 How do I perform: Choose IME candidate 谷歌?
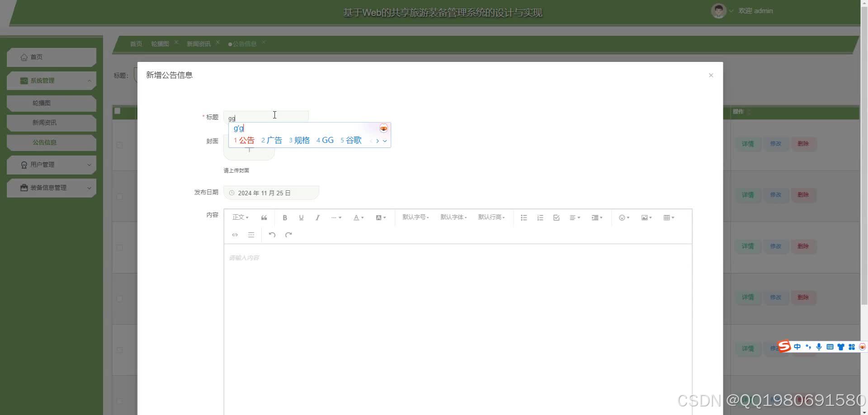[x=351, y=140]
